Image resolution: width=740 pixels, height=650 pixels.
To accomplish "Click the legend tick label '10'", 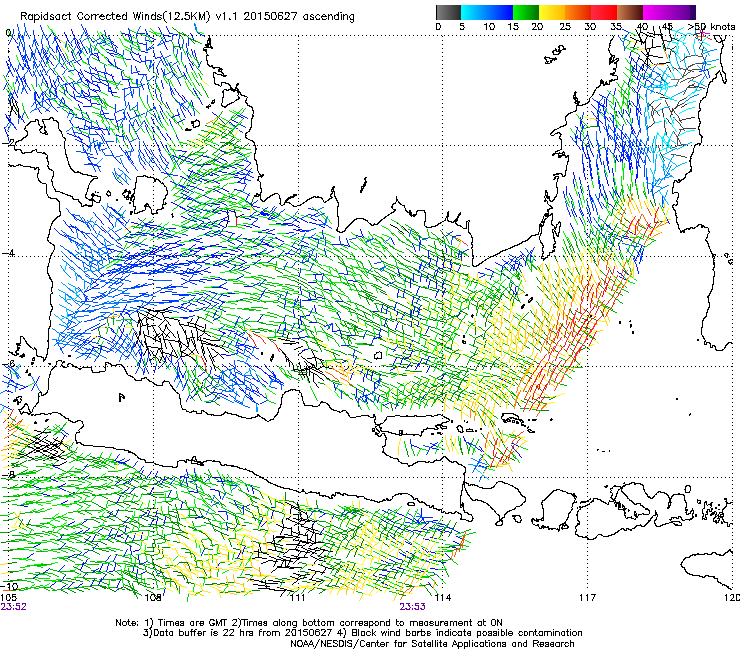I will pos(489,27).
